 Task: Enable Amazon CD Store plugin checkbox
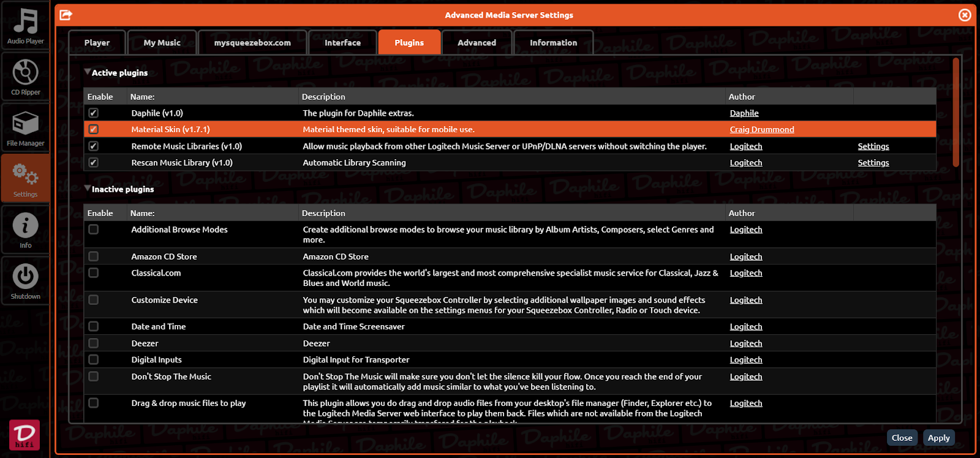point(94,256)
